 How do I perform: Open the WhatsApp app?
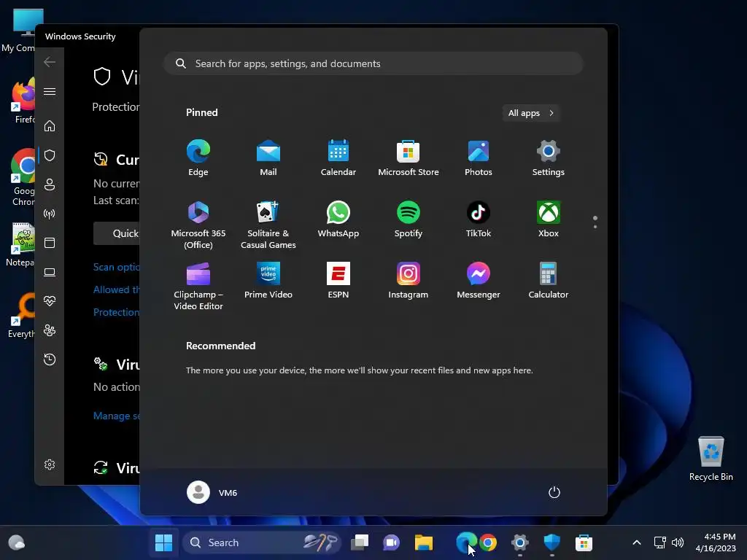pyautogui.click(x=338, y=219)
